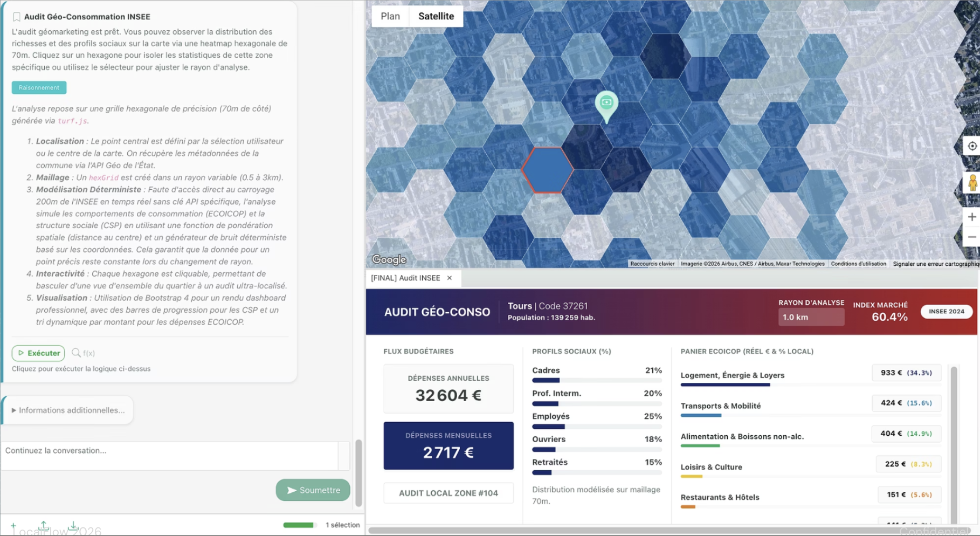Click the Loisirs & Culture label

tap(711, 467)
